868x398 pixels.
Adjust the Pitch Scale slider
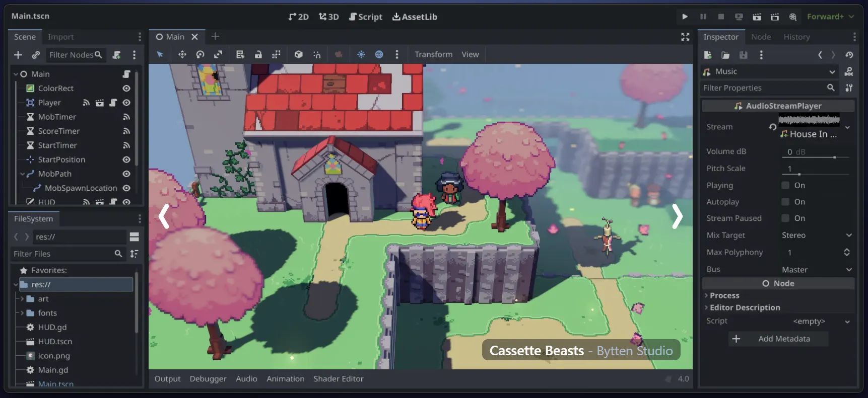816,174
